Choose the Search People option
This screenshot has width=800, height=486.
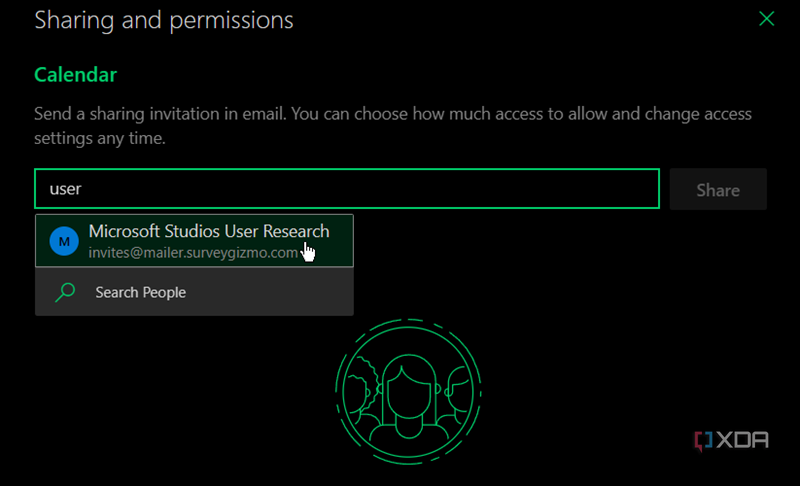tap(194, 292)
